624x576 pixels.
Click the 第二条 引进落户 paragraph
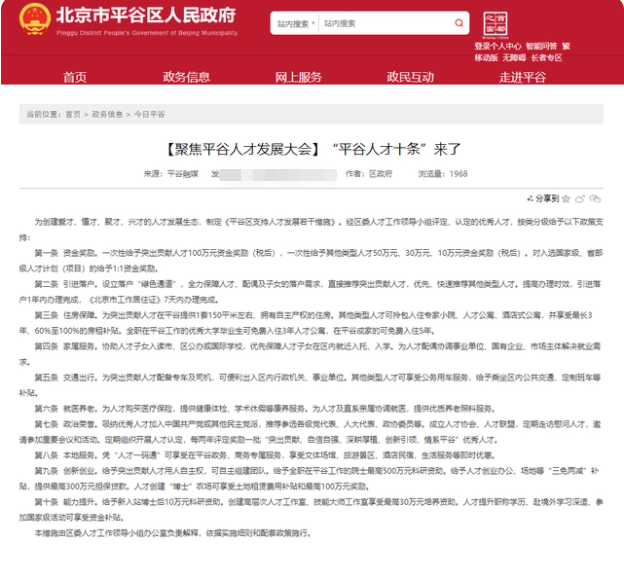tap(311, 292)
